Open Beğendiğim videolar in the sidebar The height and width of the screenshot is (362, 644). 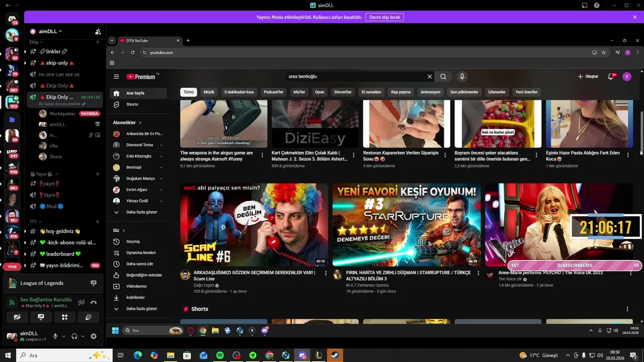tap(144, 275)
